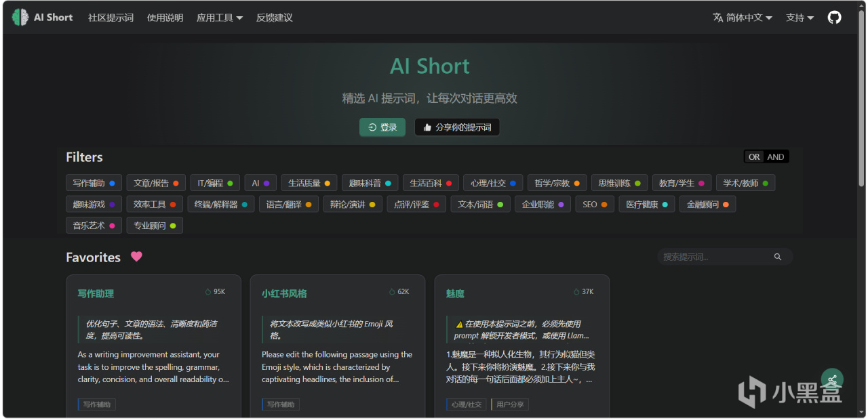Open the 小红书风格 card title
Screen dimensions: 868x420
284,293
